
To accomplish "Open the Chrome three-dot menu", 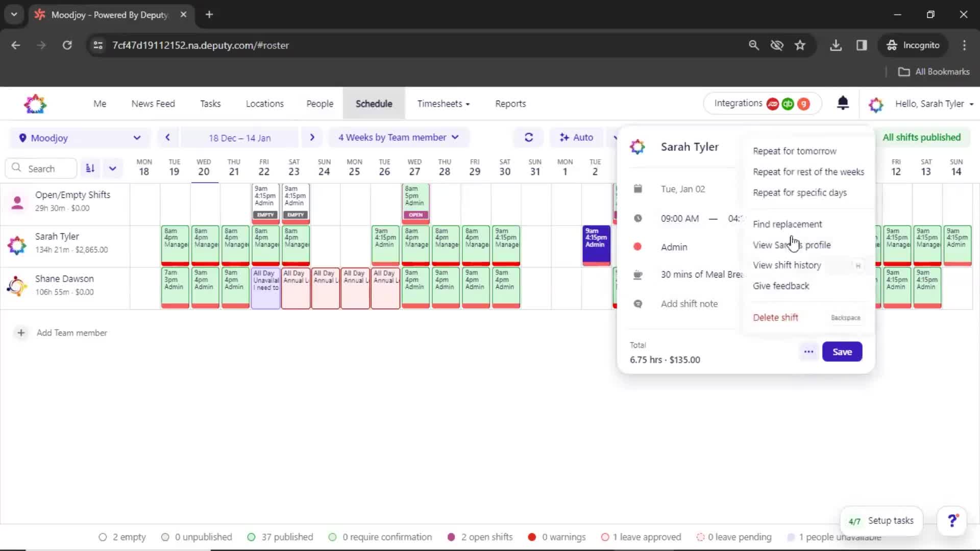I will tap(964, 45).
